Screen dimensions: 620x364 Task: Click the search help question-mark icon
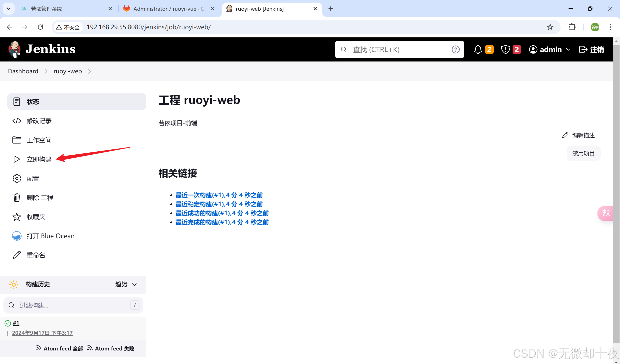[455, 49]
